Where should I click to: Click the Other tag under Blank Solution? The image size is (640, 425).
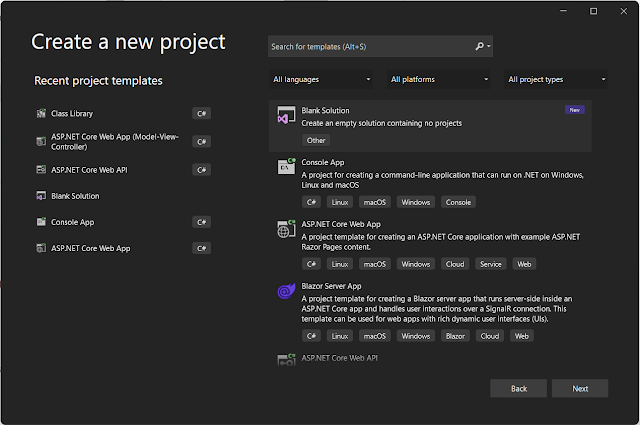316,140
